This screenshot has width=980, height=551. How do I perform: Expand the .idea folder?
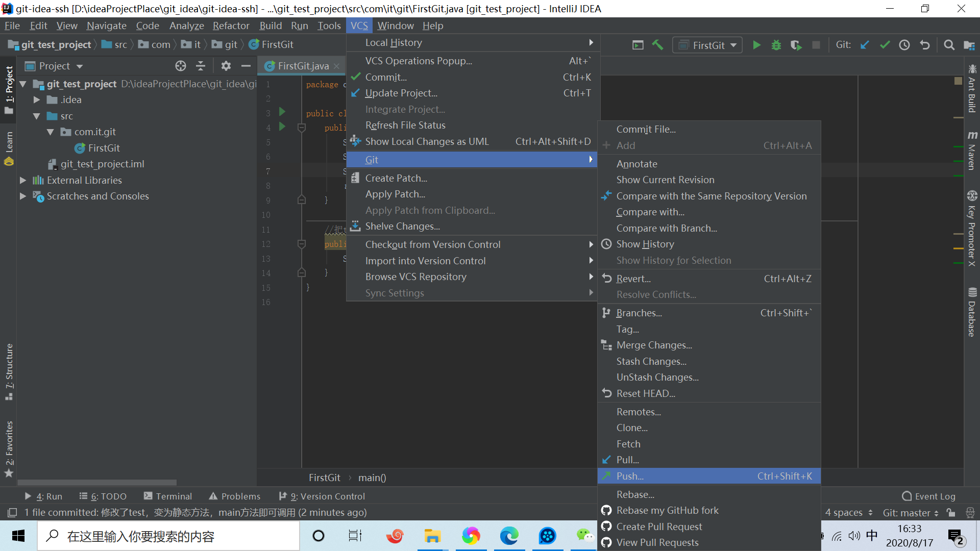tap(37, 100)
